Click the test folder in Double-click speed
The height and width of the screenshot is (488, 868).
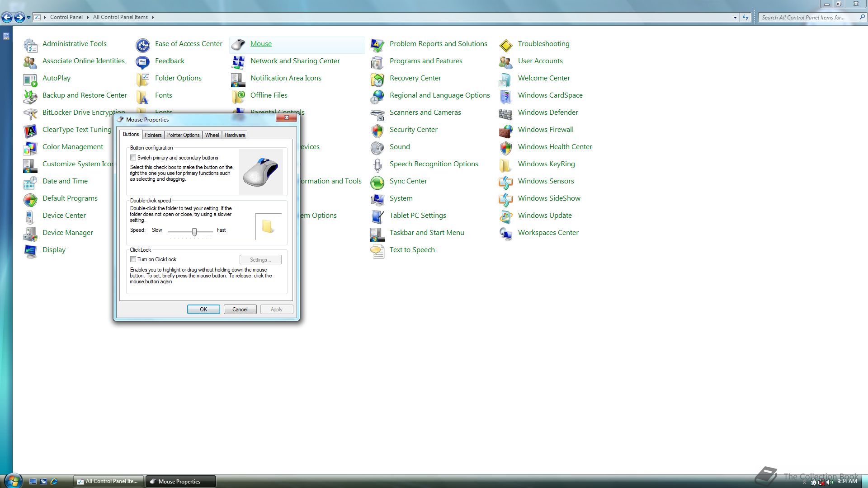click(268, 226)
